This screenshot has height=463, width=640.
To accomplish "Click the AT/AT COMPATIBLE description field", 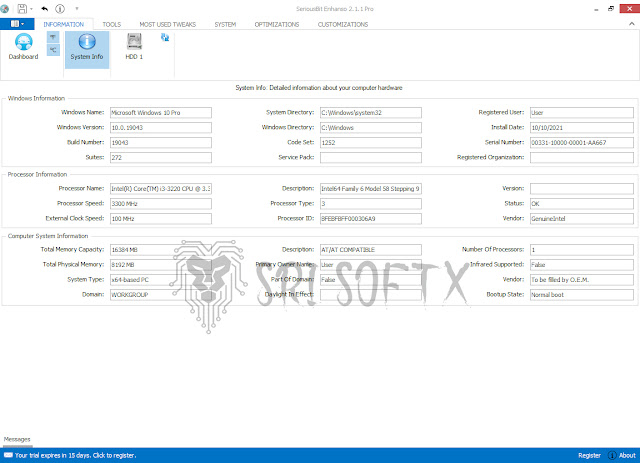I will click(371, 250).
